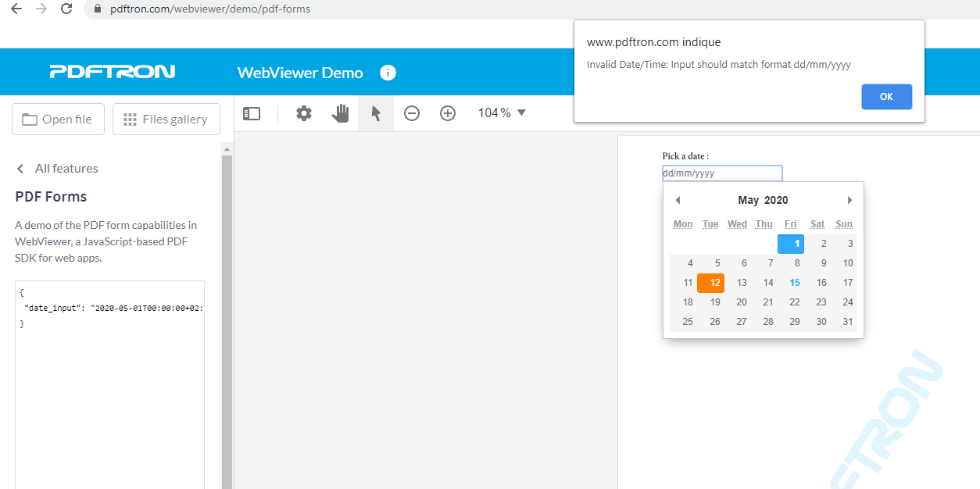Select May 1 in the calendar
The width and height of the screenshot is (980, 489).
click(791, 244)
